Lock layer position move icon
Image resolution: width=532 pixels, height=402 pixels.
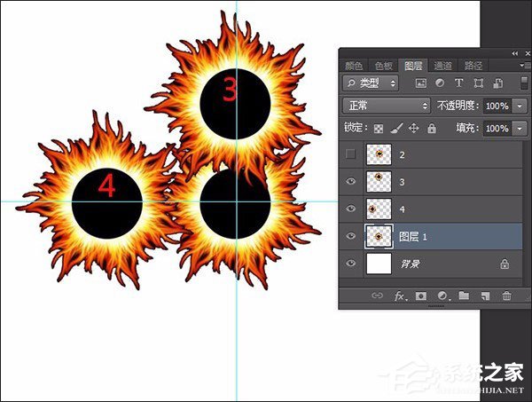(413, 129)
